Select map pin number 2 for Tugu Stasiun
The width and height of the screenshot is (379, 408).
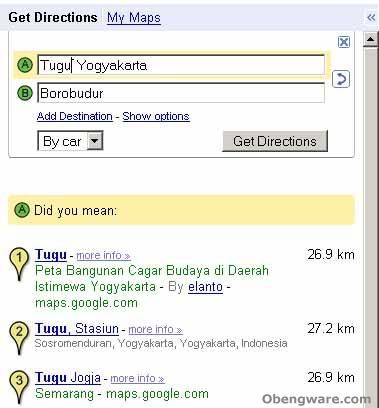click(19, 338)
